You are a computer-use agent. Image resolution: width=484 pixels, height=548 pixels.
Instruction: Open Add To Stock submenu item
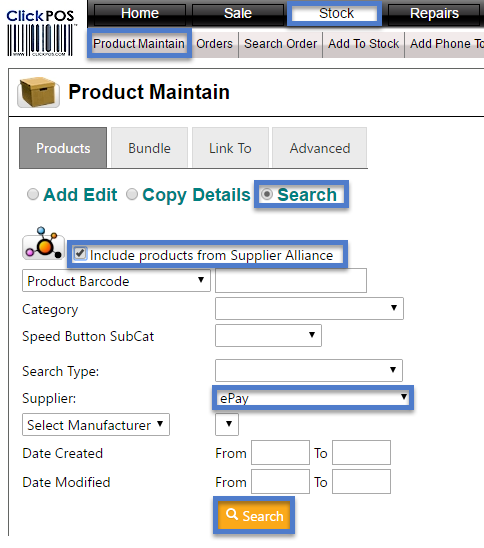click(x=363, y=44)
